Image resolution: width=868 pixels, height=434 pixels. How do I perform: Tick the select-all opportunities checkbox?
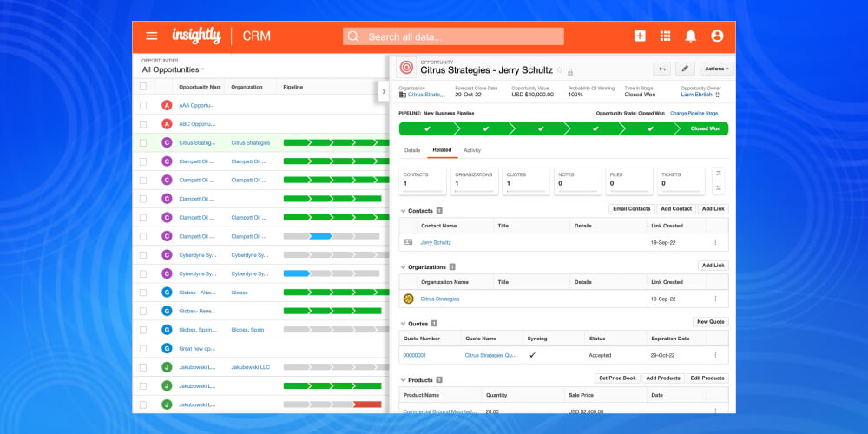click(x=143, y=87)
